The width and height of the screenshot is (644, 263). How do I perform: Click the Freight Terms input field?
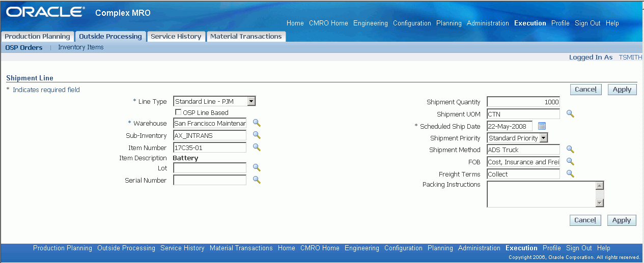pos(523,174)
